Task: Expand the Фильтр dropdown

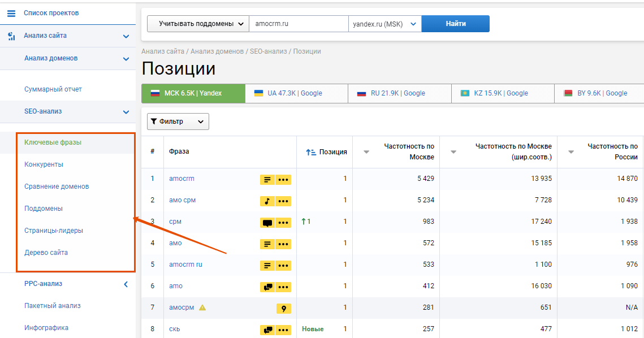Action: [x=178, y=122]
